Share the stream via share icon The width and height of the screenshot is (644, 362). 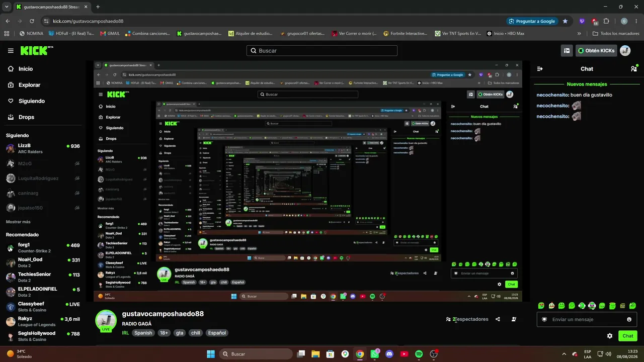tap(498, 319)
